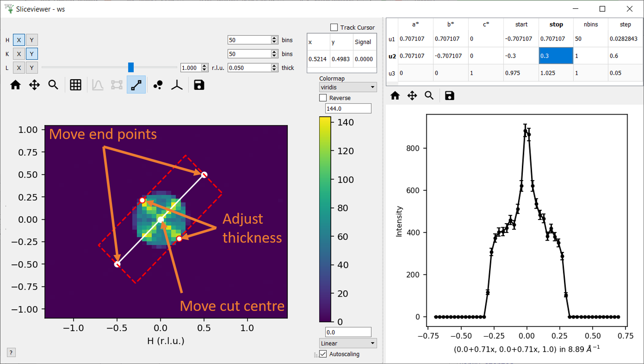Image resolution: width=644 pixels, height=364 pixels.
Task: Open the Colormap dropdown
Action: coord(347,87)
